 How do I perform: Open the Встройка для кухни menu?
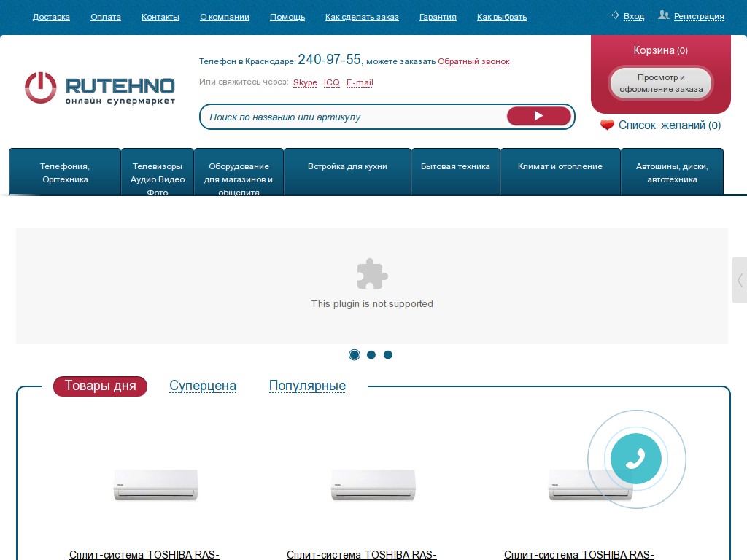347,172
